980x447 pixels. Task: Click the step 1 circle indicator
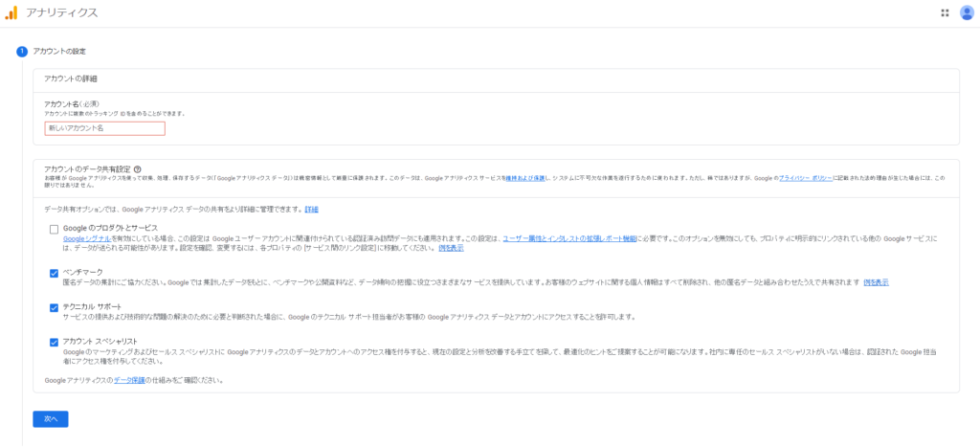pyautogui.click(x=21, y=51)
